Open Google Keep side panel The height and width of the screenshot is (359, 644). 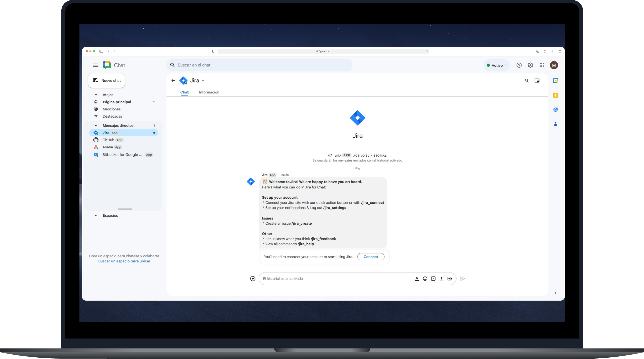pyautogui.click(x=555, y=95)
